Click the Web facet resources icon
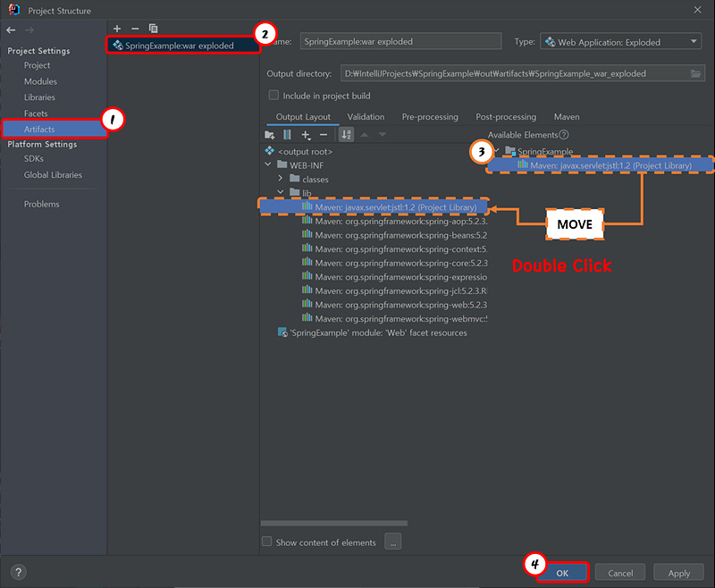 click(282, 332)
